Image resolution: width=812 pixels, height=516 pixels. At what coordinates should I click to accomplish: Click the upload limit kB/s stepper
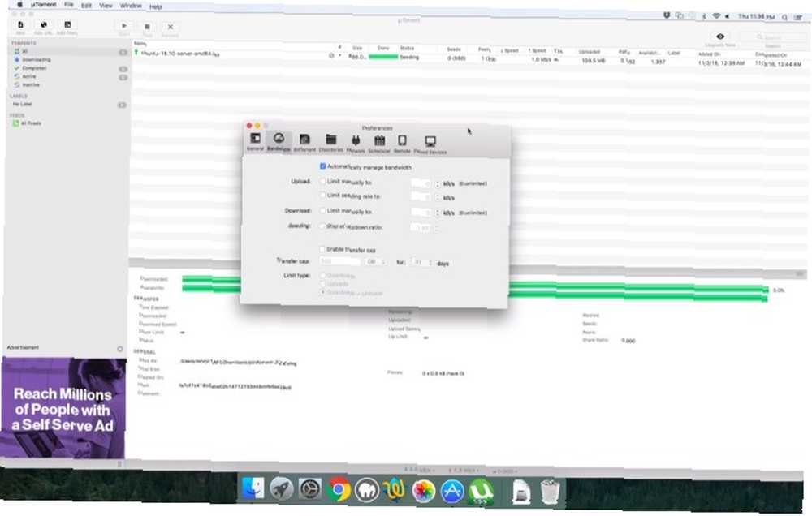[x=438, y=184]
